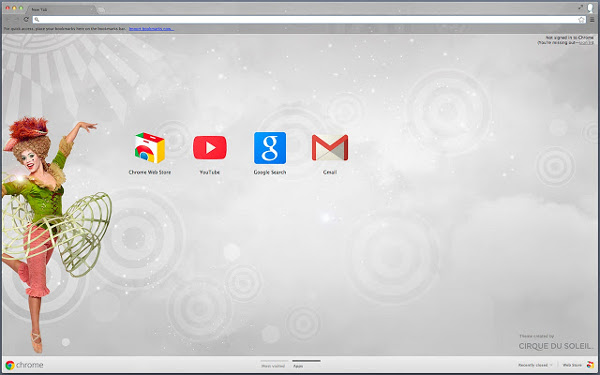Click the Web Store icon in footer
600x375 pixels.
tap(590, 365)
